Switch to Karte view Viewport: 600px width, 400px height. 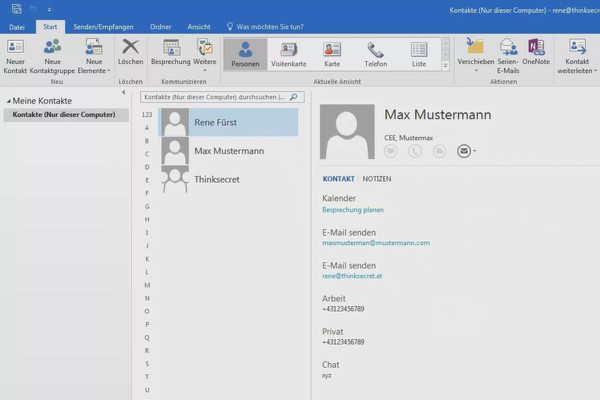(x=332, y=54)
